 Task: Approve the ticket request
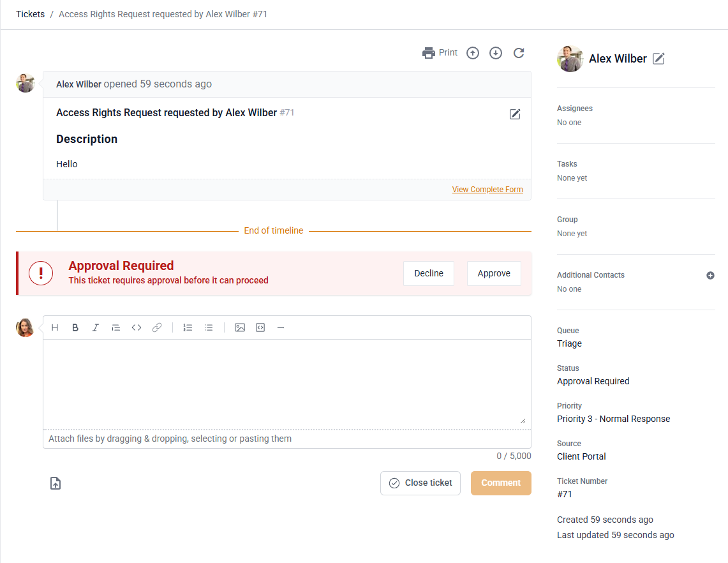click(494, 273)
